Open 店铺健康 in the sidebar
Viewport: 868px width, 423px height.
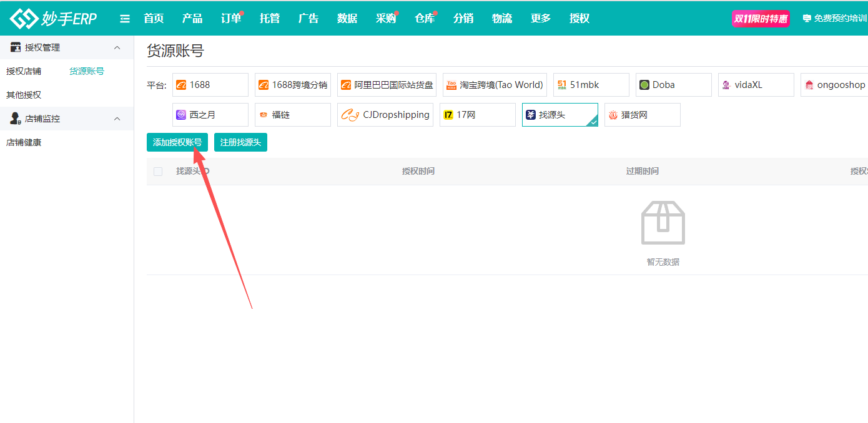24,142
